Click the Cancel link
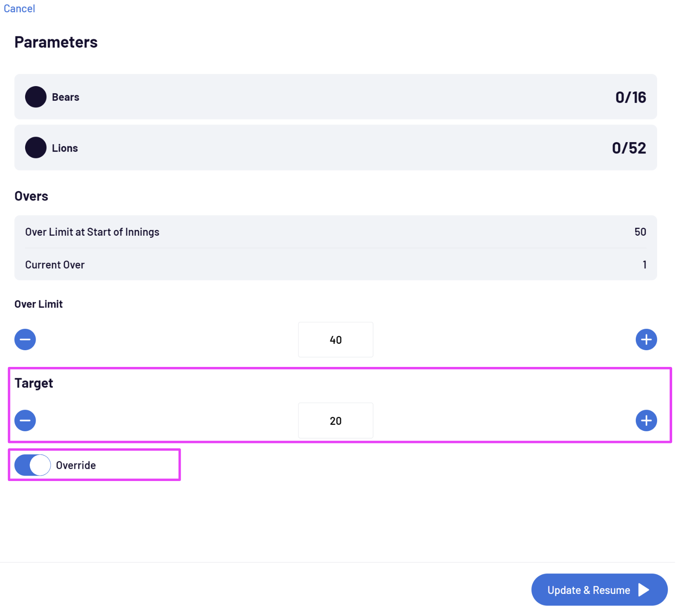 coord(19,8)
